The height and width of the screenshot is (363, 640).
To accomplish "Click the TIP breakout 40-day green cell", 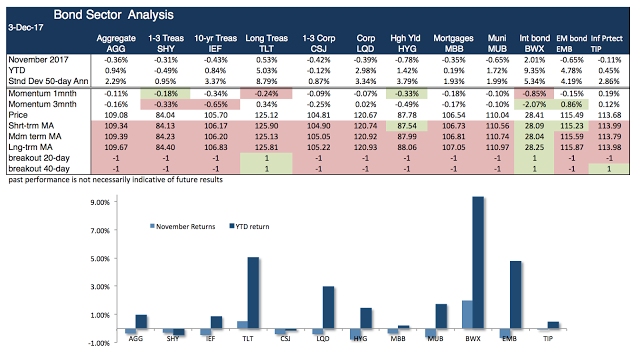I will click(x=609, y=169).
